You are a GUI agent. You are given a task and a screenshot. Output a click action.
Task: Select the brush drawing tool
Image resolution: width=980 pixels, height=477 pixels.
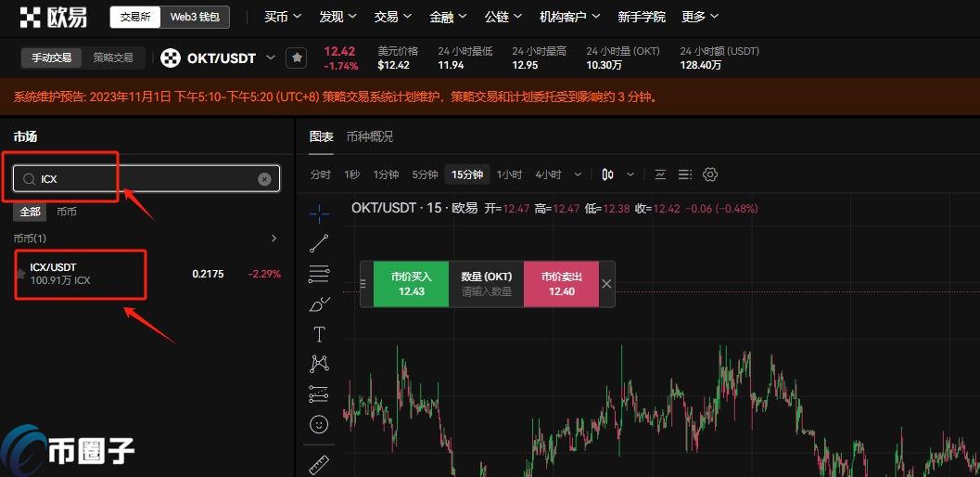pyautogui.click(x=319, y=304)
